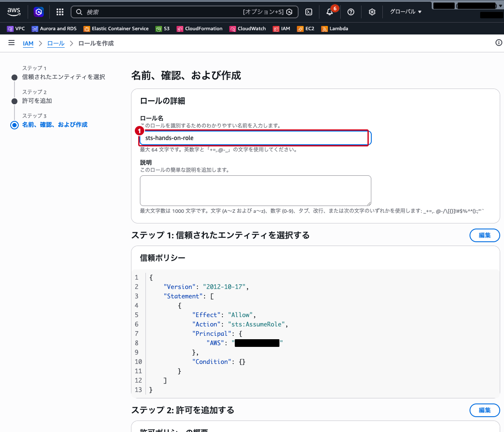Click "sts:AssumeRole" in the trust policy

click(x=256, y=324)
